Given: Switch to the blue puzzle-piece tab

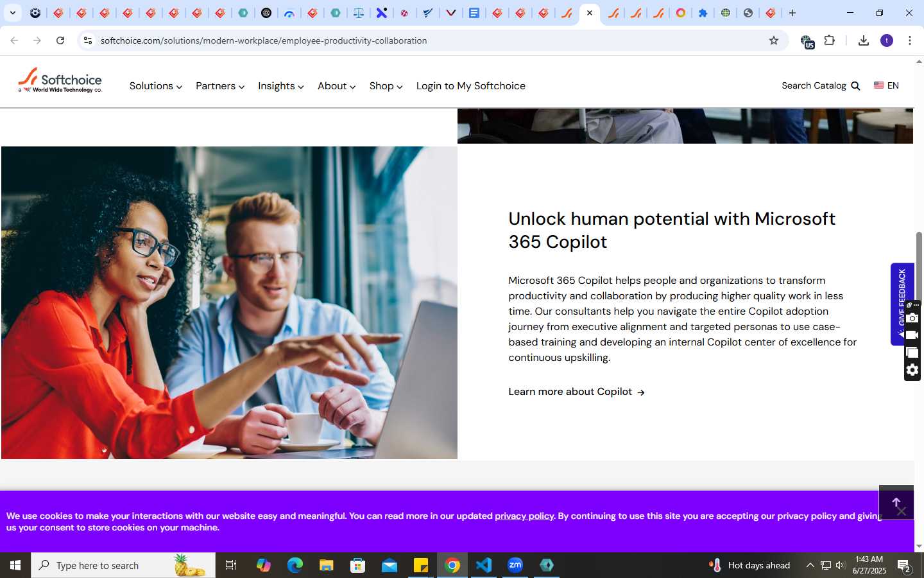Looking at the screenshot, I should 703,13.
